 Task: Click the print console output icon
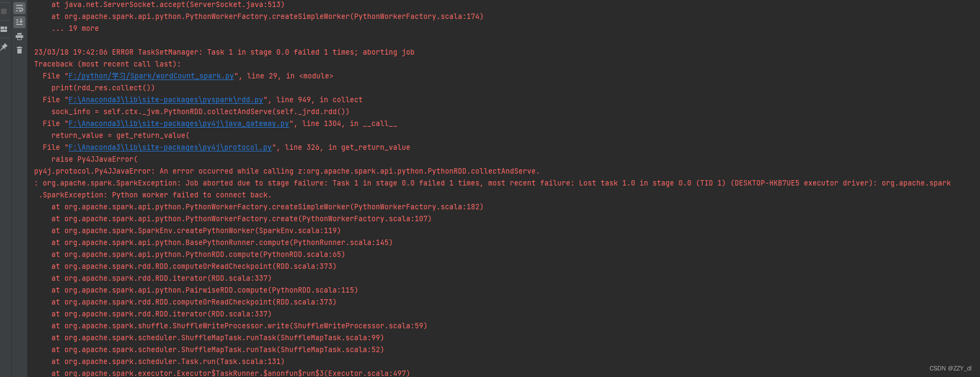(19, 36)
